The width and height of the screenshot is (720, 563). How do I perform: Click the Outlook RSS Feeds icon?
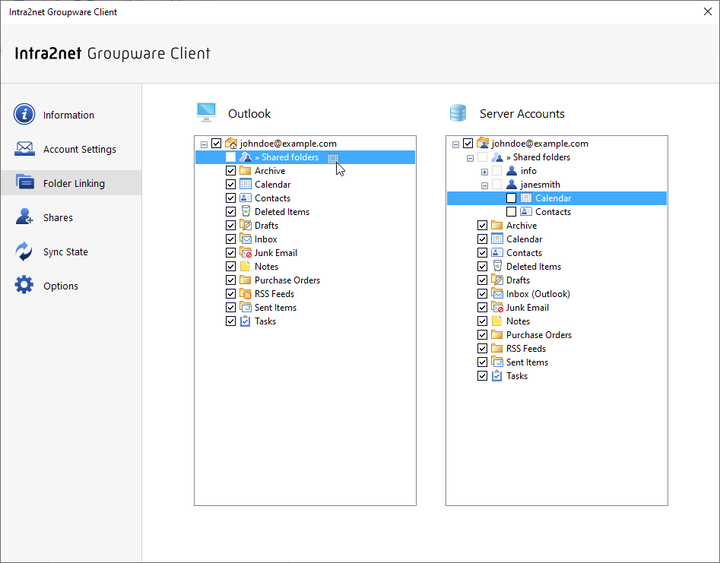point(245,293)
